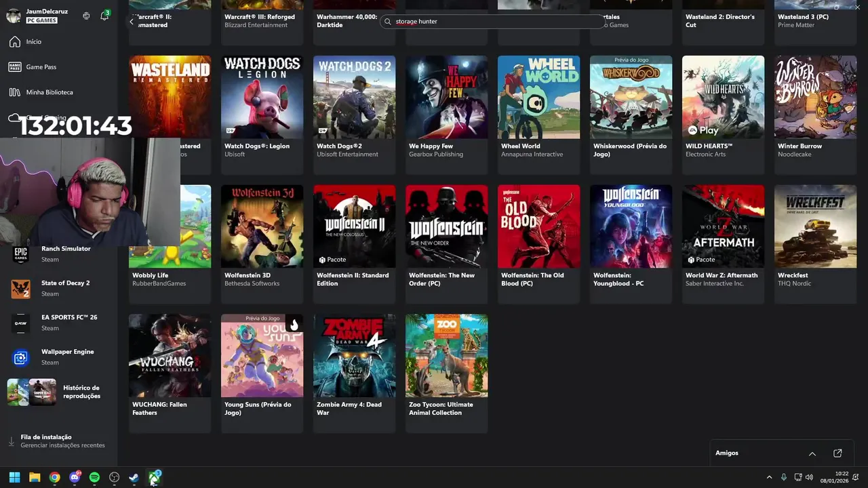Open Wolfenstein: The Old Blood cover
Viewport: 868px width, 488px height.
pyautogui.click(x=538, y=226)
